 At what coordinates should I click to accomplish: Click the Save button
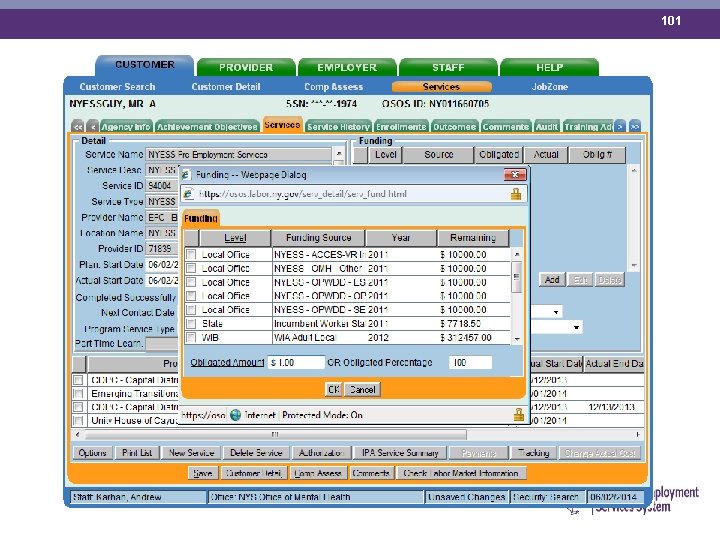202,473
